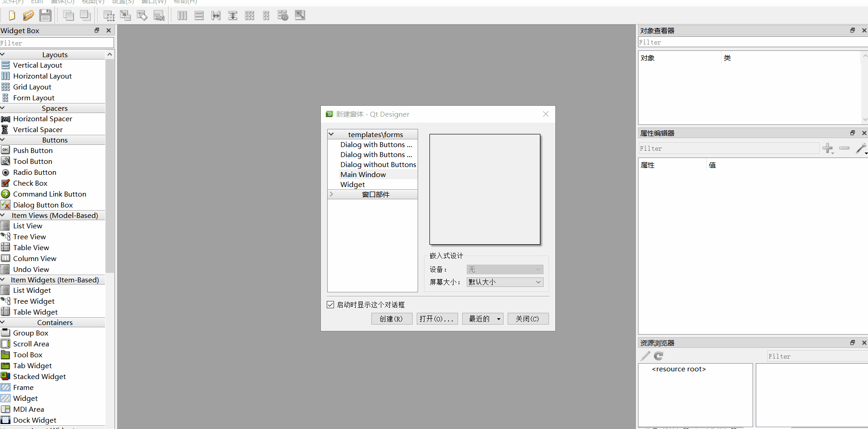Click the 对象查看器 Filter field
Viewport: 868px width, 429px height.
click(x=753, y=42)
